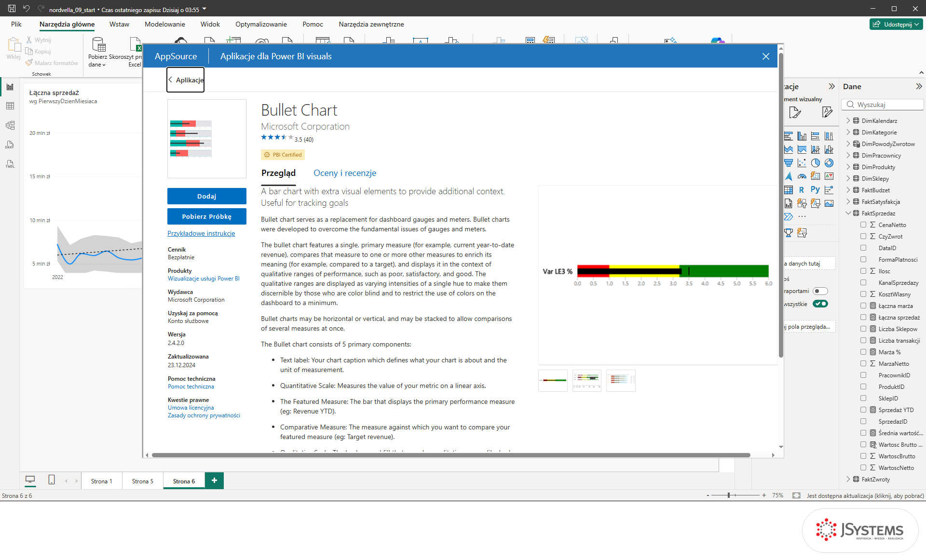Open file name dropdown in title bar

204,9
